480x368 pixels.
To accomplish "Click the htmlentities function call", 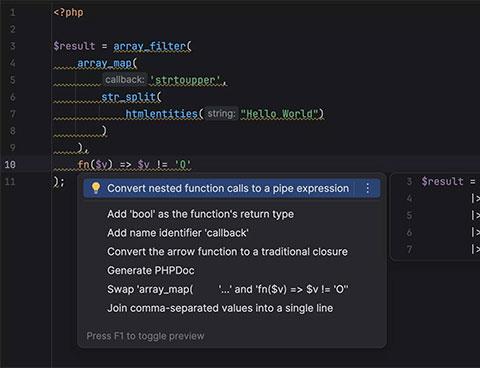I will pyautogui.click(x=162, y=114).
